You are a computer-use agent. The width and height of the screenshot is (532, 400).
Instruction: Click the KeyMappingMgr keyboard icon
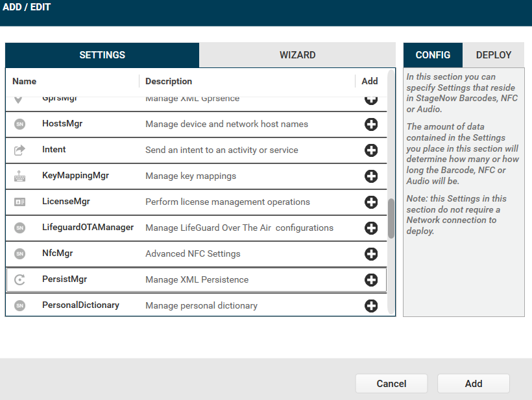19,176
